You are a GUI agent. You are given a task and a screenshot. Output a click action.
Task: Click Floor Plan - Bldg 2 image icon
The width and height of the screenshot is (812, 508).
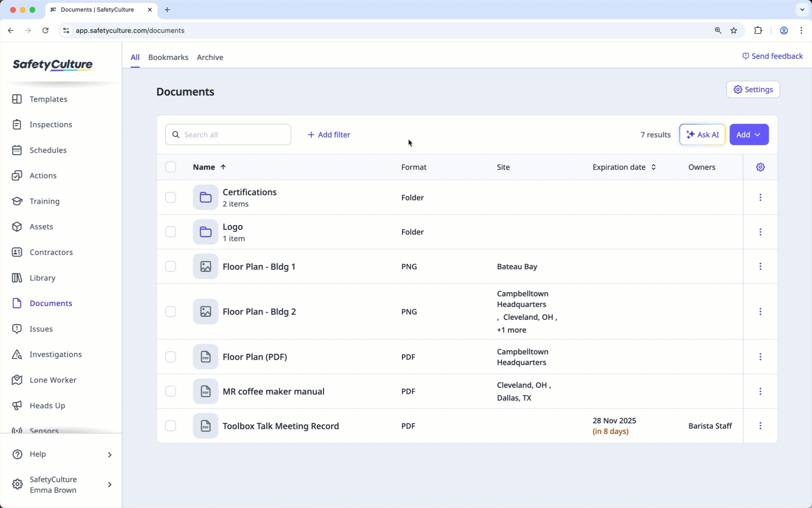[x=205, y=312]
